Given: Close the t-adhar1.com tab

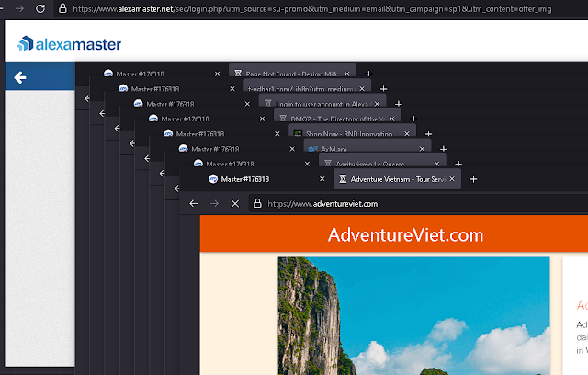Looking at the screenshot, I should point(362,89).
